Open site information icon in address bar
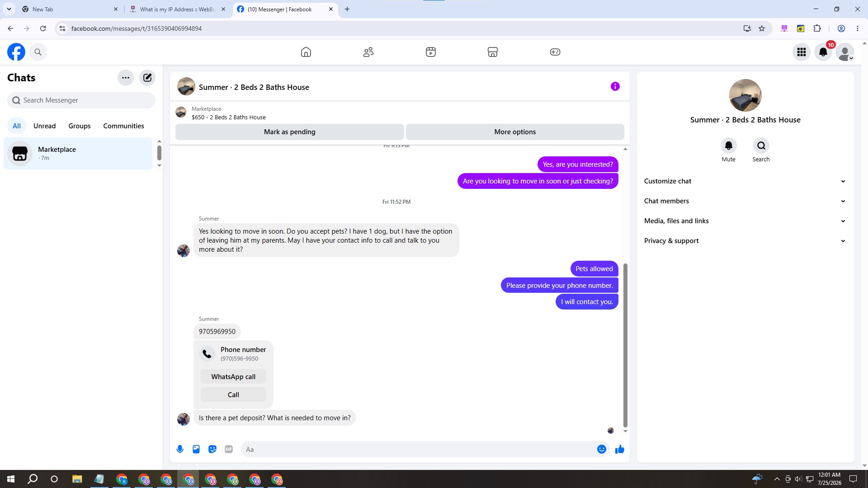Screen dimensions: 868x488 click(62, 28)
